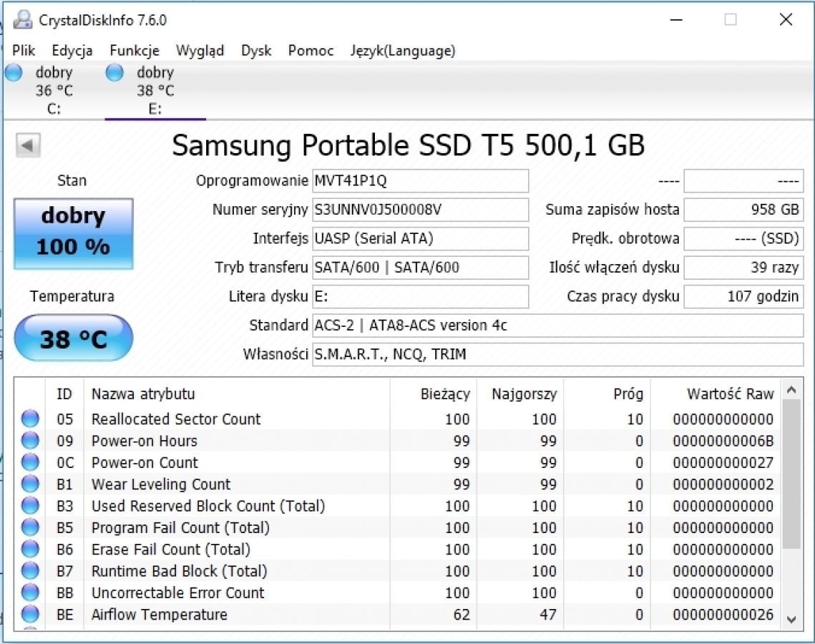Screen dimensions: 815x644
Task: Open the Dysk menu
Action: pyautogui.click(x=256, y=50)
